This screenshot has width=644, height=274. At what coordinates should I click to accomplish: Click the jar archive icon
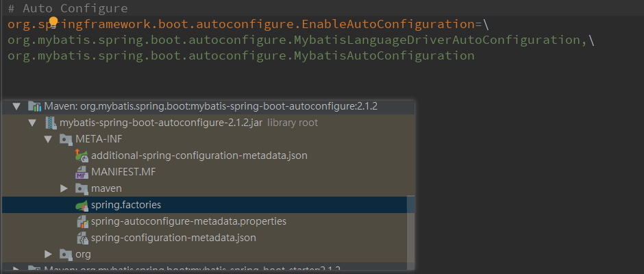(51, 123)
